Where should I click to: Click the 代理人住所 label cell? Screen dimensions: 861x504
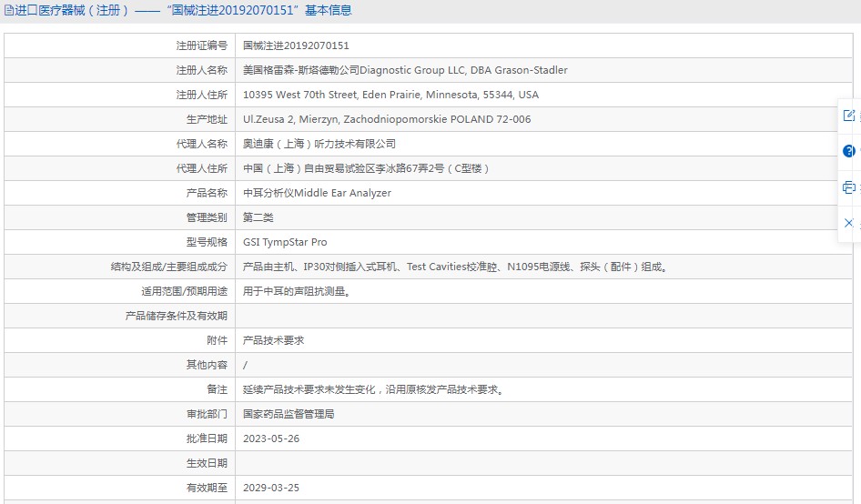(x=120, y=168)
